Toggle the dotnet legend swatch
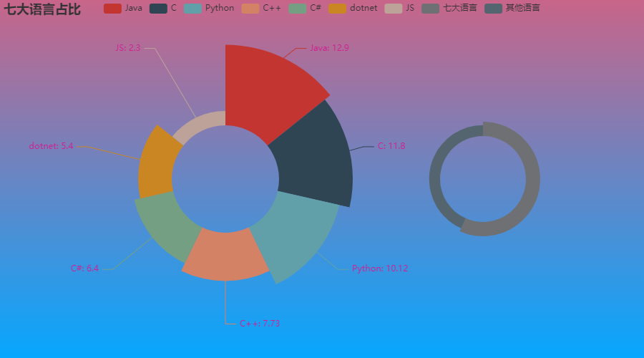644x358 pixels. (337, 8)
